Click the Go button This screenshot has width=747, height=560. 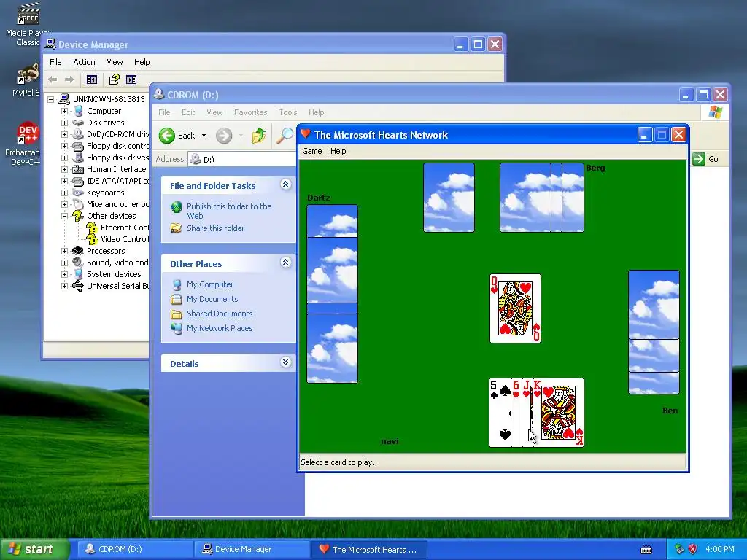pos(705,159)
